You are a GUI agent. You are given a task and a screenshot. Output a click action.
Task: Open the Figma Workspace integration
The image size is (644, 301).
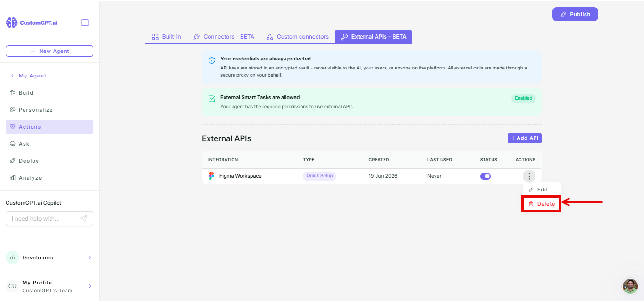pos(241,176)
